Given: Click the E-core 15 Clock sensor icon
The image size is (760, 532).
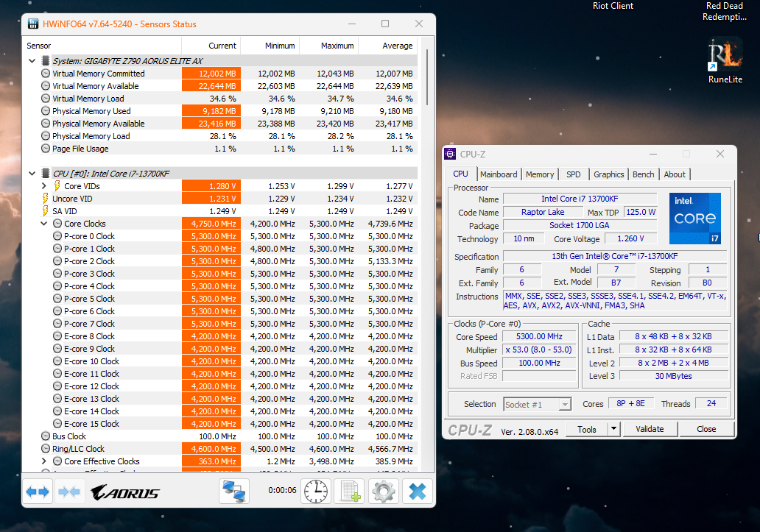Looking at the screenshot, I should [x=57, y=424].
